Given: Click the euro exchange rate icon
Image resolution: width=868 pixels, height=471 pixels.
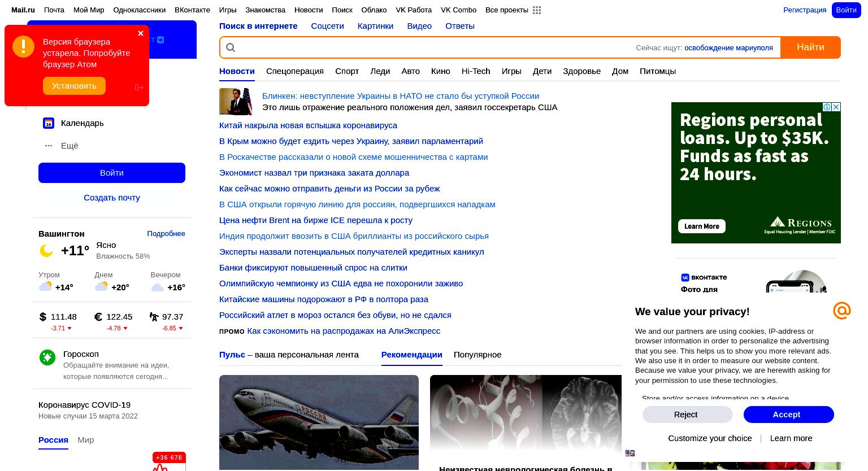Looking at the screenshot, I should click(x=98, y=317).
